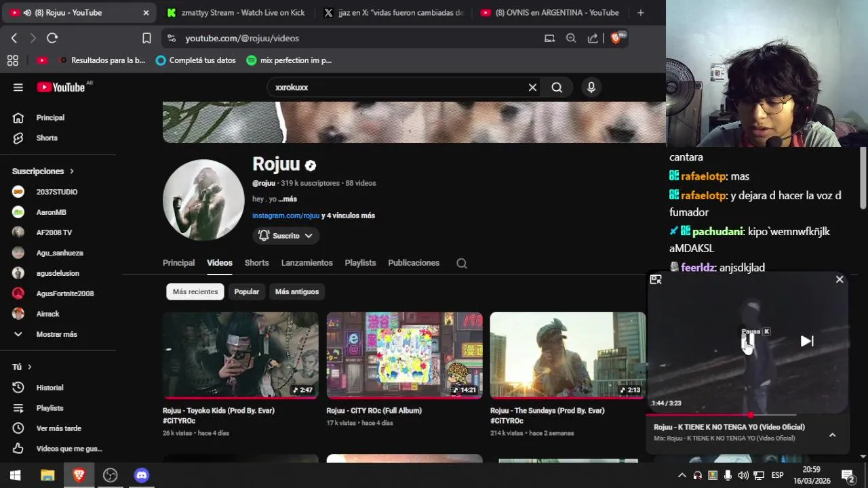The width and height of the screenshot is (868, 488).
Task: Select the Más antiguos filter chip
Action: click(297, 291)
